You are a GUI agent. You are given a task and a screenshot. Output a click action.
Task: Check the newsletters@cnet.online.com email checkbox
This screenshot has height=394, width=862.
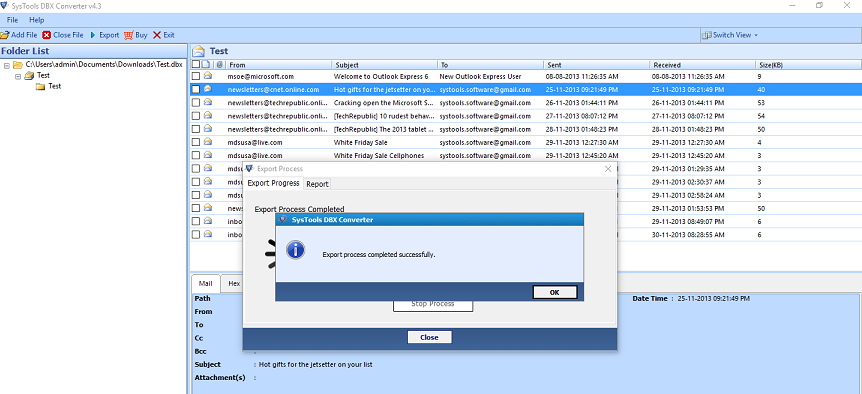tap(195, 89)
